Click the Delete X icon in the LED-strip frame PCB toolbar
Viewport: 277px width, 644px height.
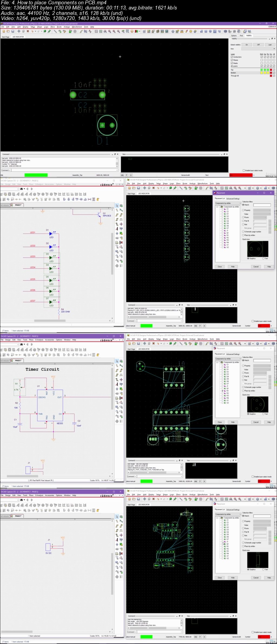click(x=153, y=188)
